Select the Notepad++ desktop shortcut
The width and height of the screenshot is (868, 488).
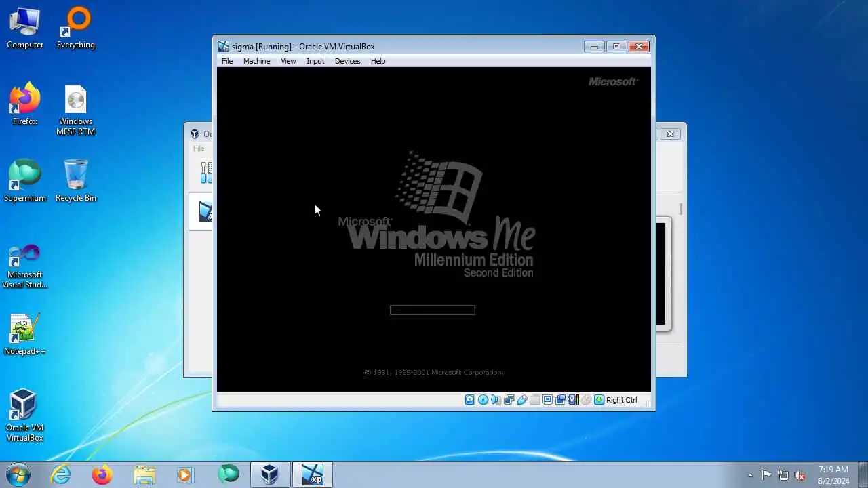point(25,335)
